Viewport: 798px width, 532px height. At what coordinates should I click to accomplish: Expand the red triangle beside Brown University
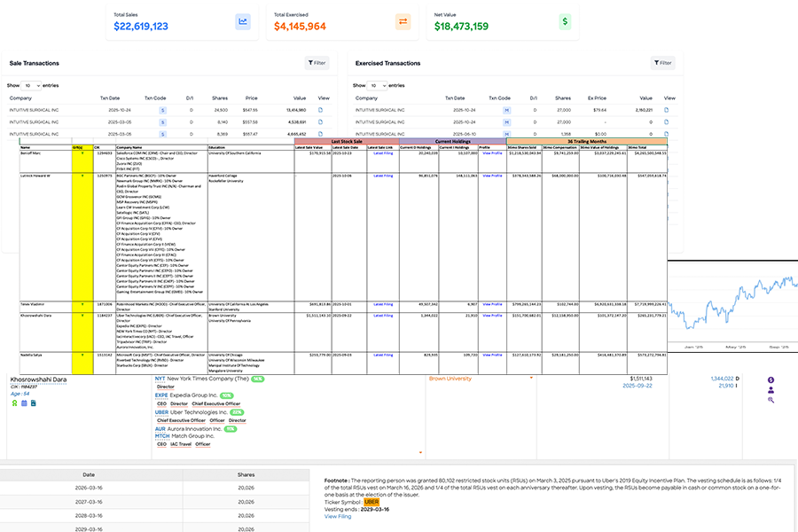[x=531, y=377]
